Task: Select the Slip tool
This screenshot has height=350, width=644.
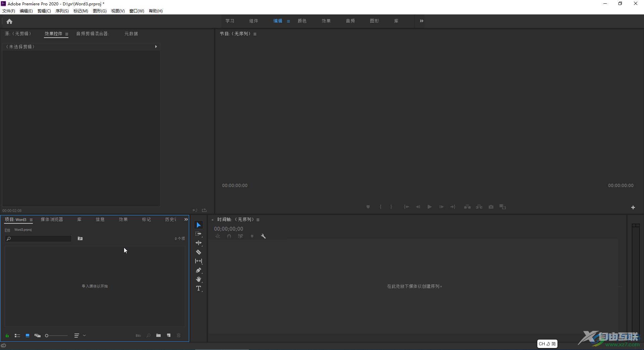Action: pyautogui.click(x=199, y=261)
